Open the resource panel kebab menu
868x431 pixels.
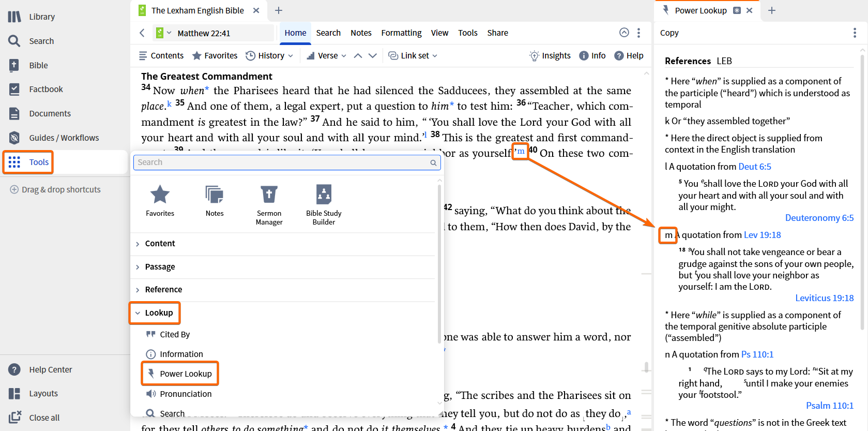tap(639, 33)
